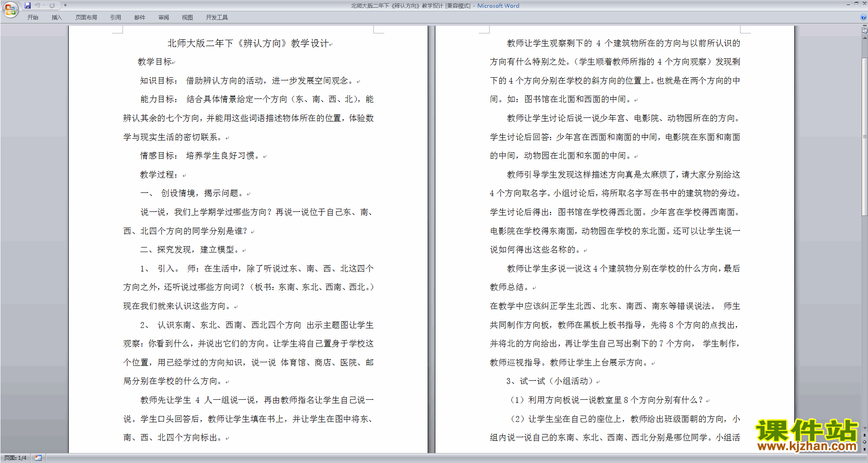The width and height of the screenshot is (868, 463).
Task: Click the Next Page double-arrow button
Action: click(x=865, y=449)
